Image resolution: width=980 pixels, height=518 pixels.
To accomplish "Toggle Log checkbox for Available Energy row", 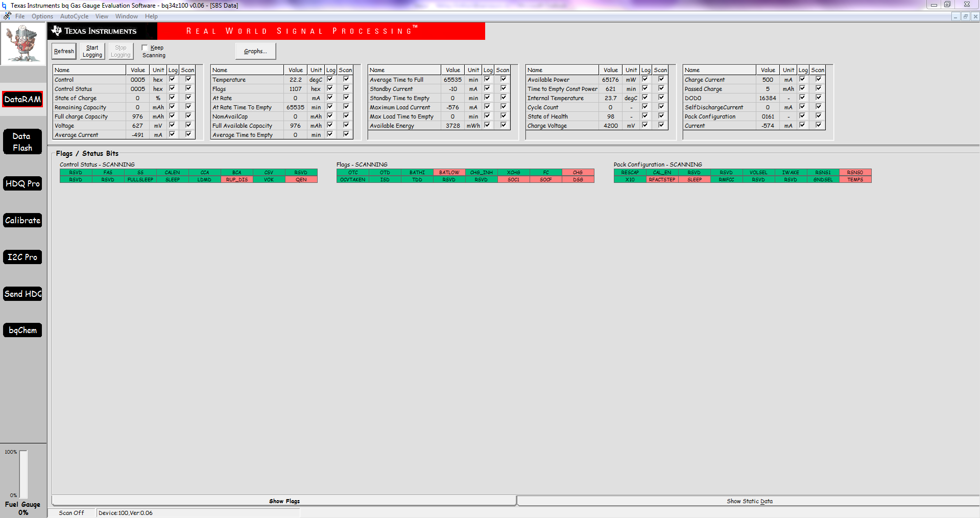I will click(x=487, y=125).
